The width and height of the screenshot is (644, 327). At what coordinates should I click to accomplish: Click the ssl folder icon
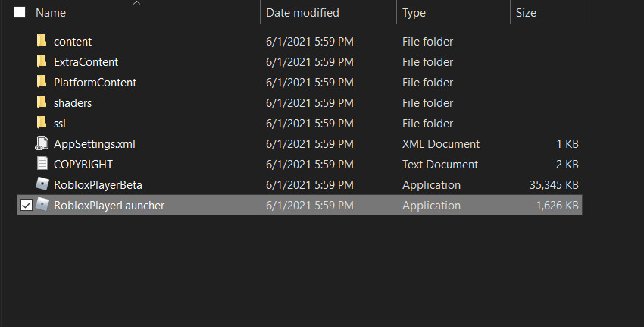[x=42, y=123]
